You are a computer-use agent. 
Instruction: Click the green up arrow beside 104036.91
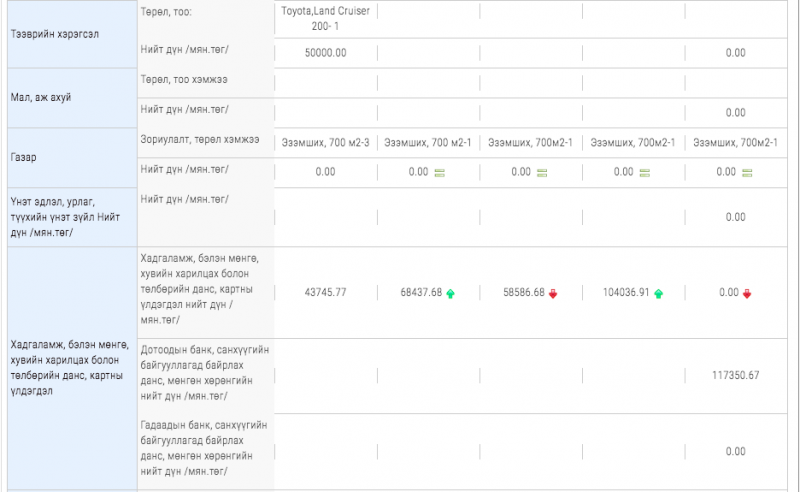tap(657, 293)
